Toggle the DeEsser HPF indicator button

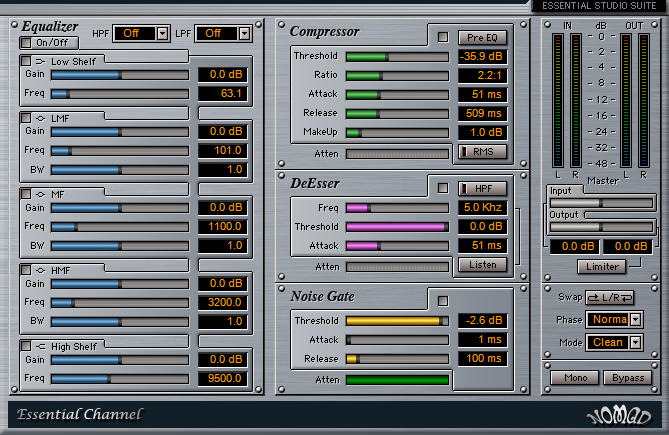tap(483, 188)
